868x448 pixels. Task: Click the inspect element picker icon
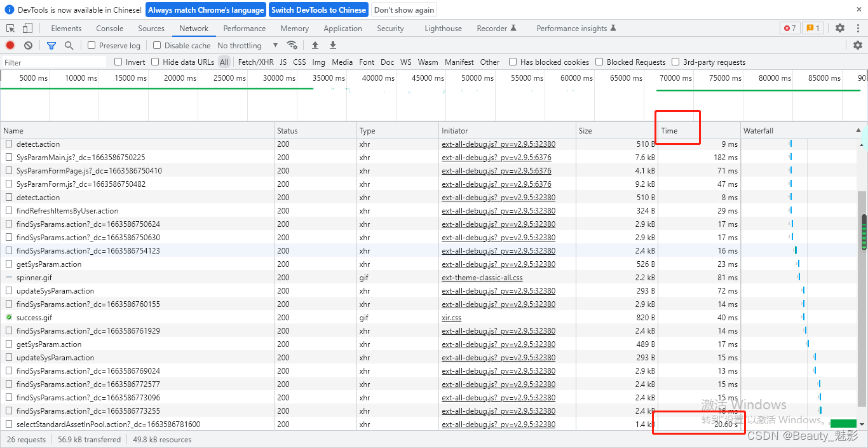(11, 29)
